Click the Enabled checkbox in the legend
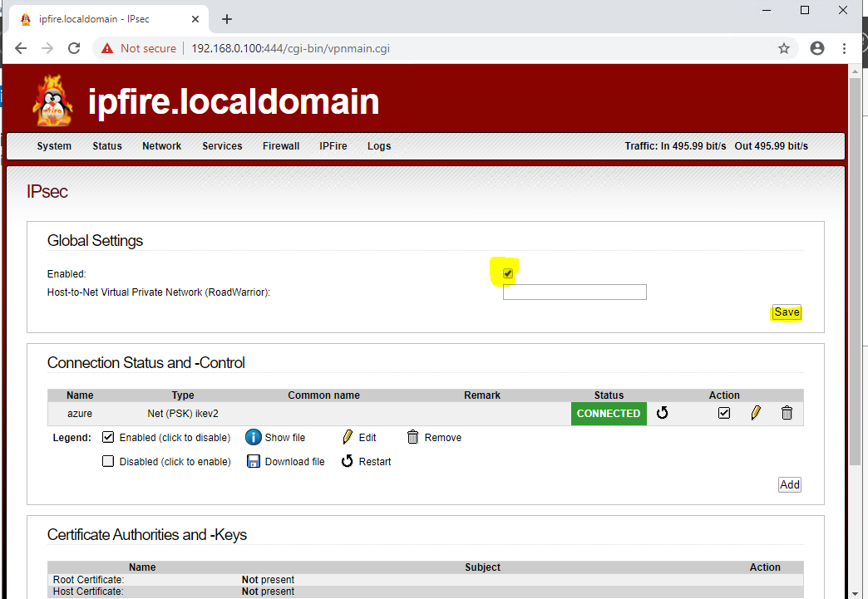The width and height of the screenshot is (868, 599). point(108,437)
